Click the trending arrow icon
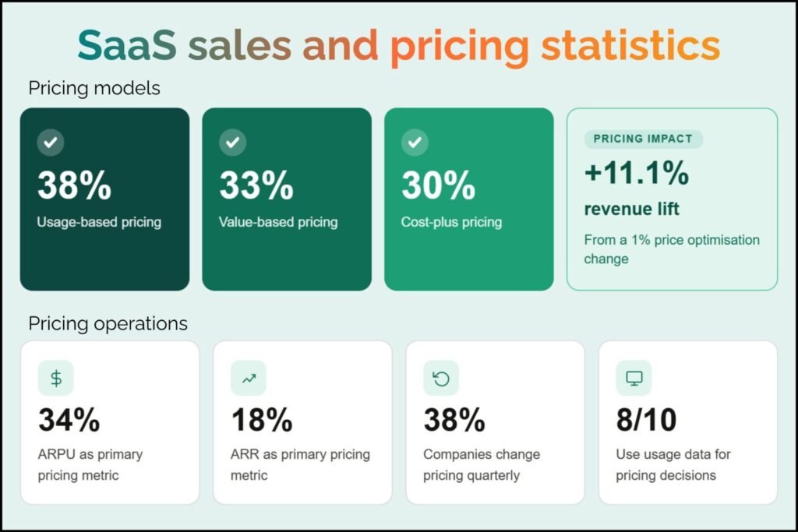798x532 pixels. tap(249, 379)
